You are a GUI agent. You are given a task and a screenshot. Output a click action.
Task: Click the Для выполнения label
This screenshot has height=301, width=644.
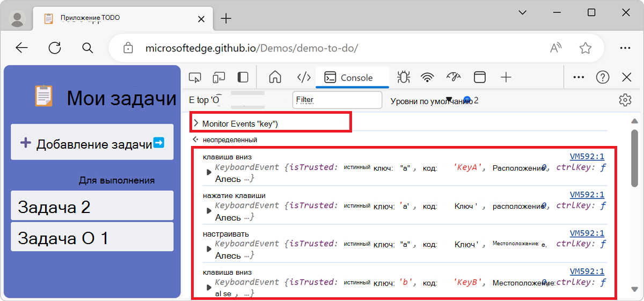[117, 180]
